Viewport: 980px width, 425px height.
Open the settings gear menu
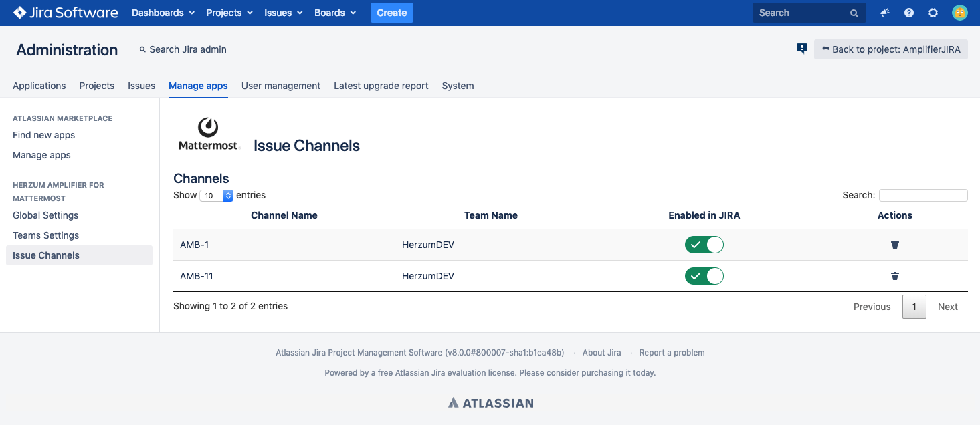933,13
